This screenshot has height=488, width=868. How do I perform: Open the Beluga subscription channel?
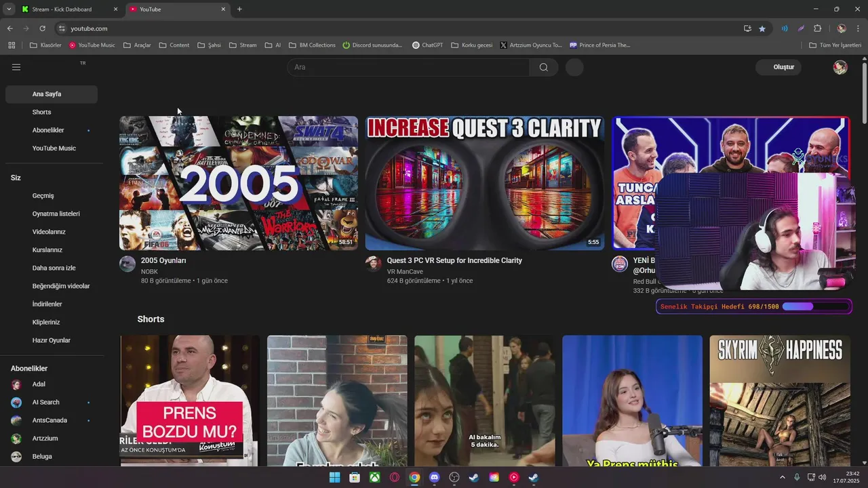coord(52,457)
